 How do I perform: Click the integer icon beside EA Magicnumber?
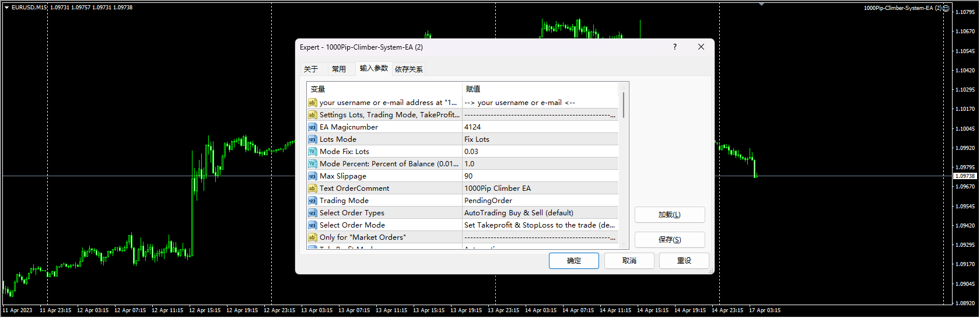coord(312,127)
